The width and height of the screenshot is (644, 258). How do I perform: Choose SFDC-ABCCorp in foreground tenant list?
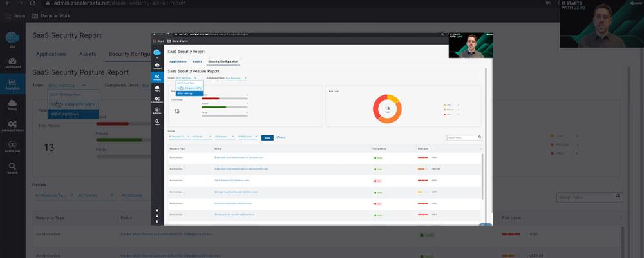click(x=189, y=94)
